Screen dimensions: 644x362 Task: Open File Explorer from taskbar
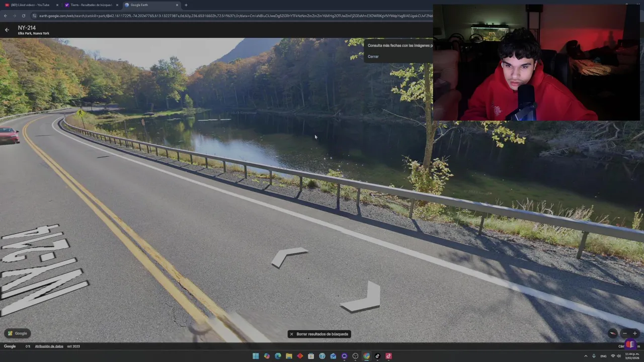(289, 356)
